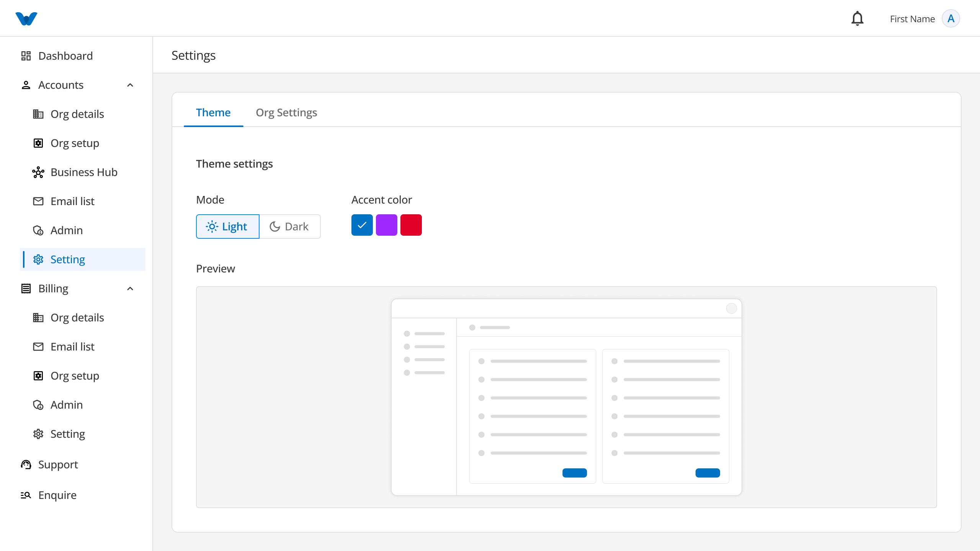
Task: Collapse the Accounts section chevron
Action: 130,85
